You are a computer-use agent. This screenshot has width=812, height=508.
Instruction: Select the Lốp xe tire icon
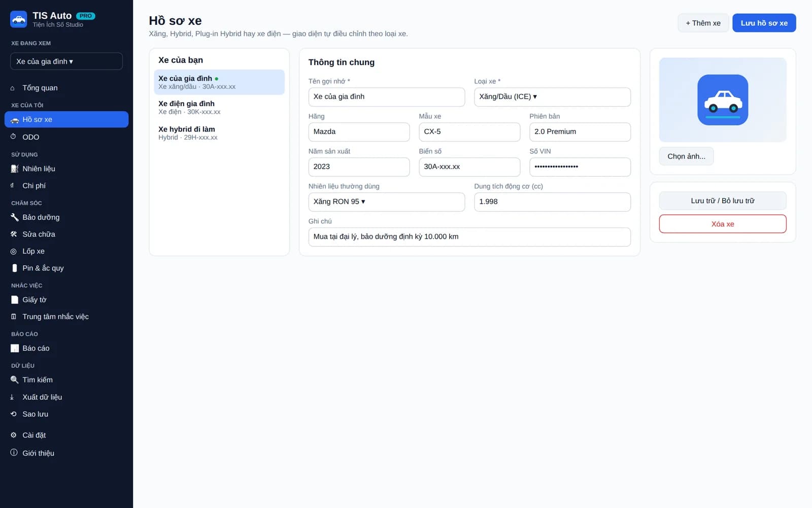(14, 251)
